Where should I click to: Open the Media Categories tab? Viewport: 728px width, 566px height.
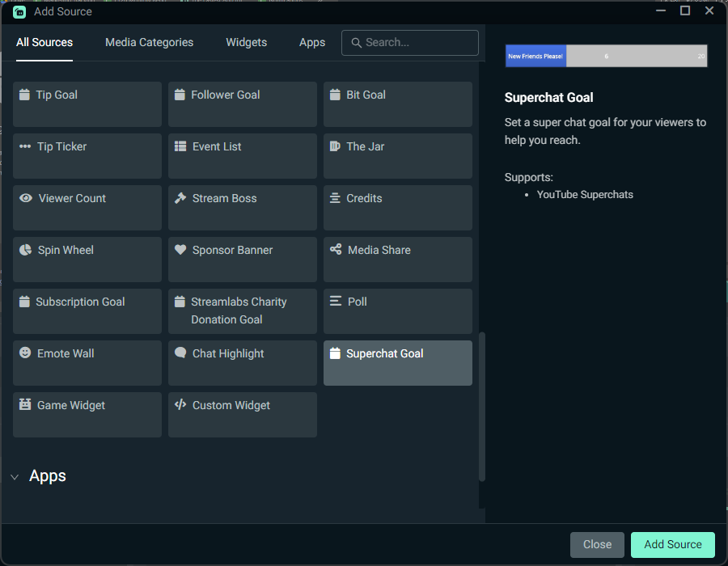point(149,42)
